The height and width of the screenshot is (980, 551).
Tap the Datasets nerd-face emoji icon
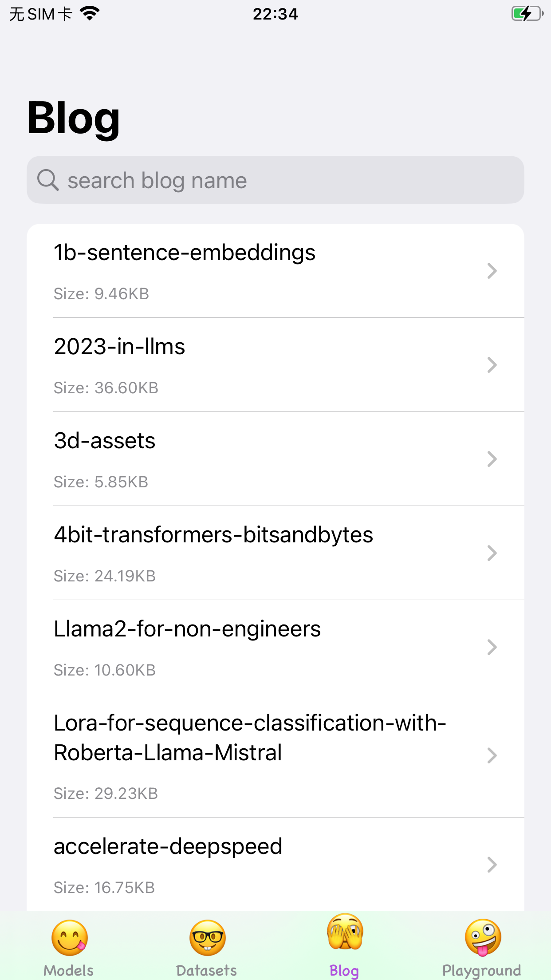pos(207,937)
